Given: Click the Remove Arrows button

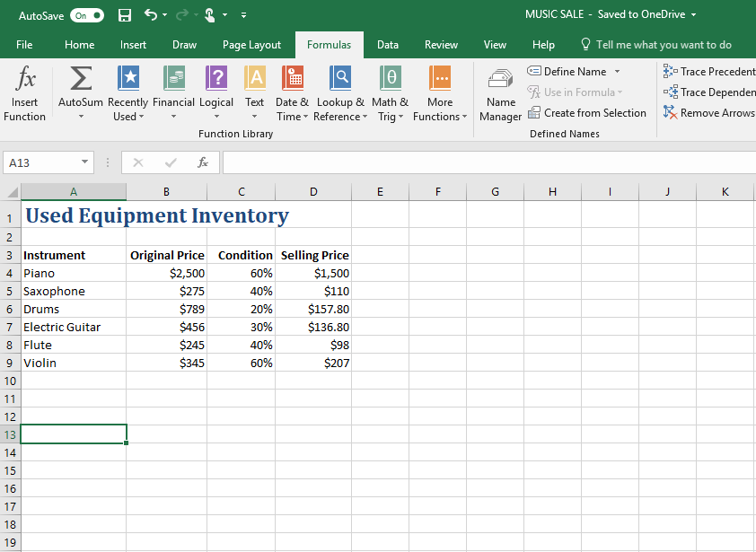Looking at the screenshot, I should pos(708,113).
